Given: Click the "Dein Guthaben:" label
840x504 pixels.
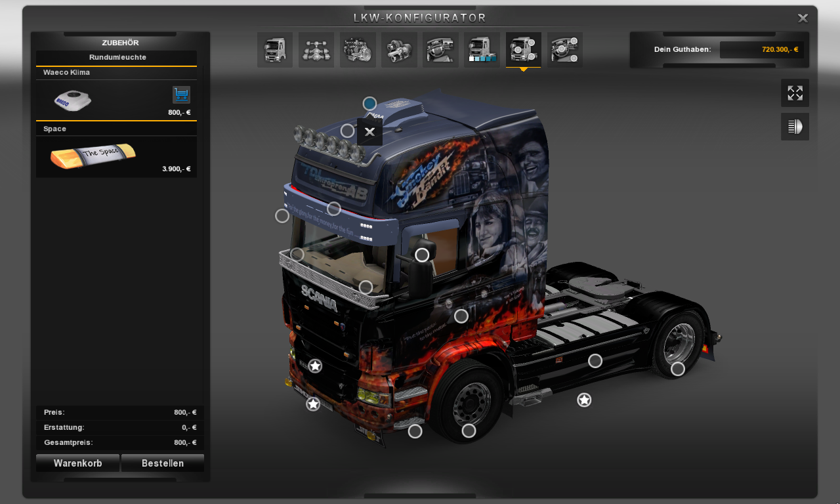Looking at the screenshot, I should pyautogui.click(x=682, y=49).
